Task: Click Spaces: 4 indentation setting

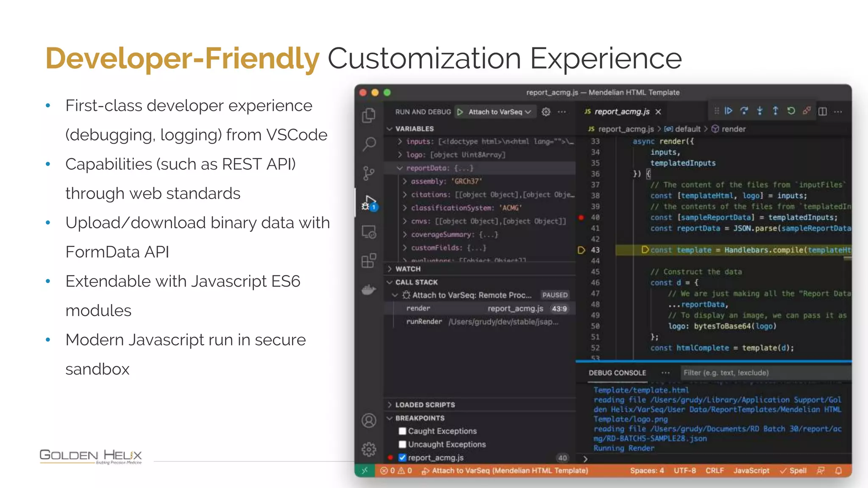Action: tap(647, 471)
